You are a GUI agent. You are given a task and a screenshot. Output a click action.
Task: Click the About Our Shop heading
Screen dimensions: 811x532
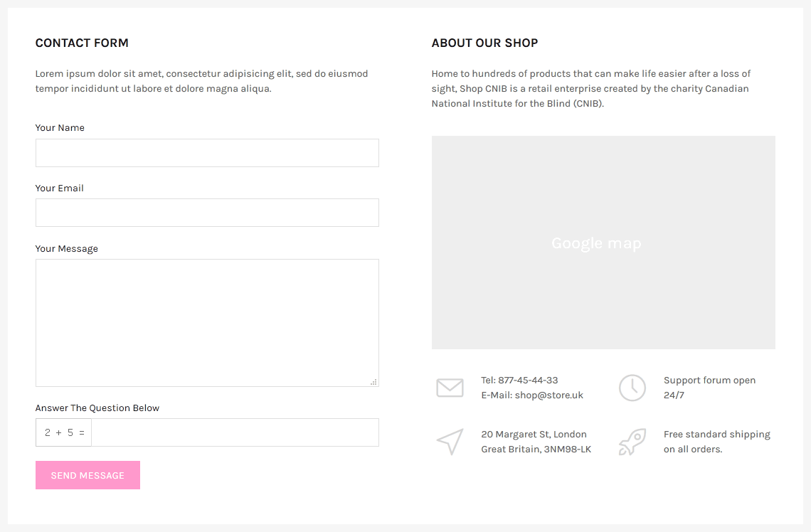tap(484, 43)
